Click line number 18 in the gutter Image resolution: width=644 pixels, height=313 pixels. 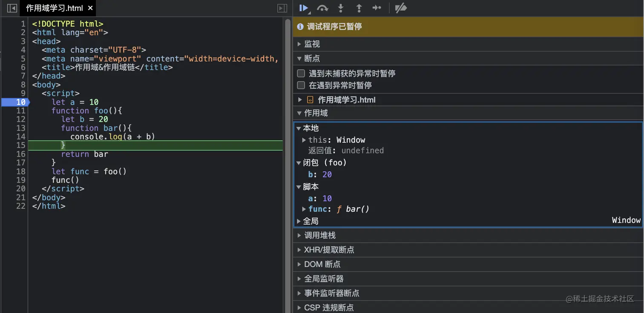[21, 171]
